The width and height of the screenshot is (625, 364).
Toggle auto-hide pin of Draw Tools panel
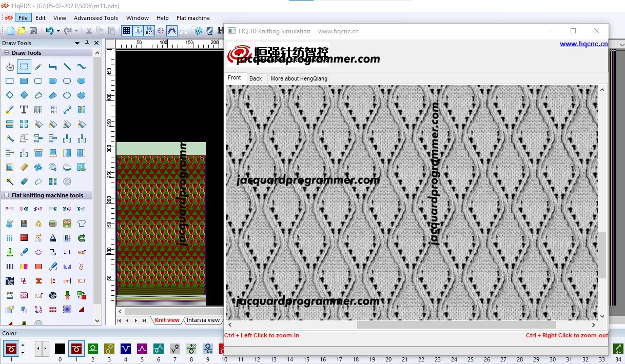(87, 43)
